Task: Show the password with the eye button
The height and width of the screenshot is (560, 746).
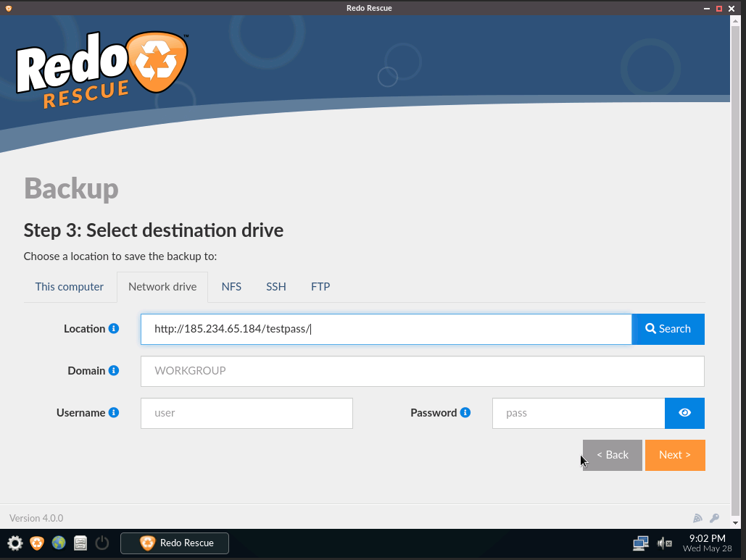Action: coord(684,413)
